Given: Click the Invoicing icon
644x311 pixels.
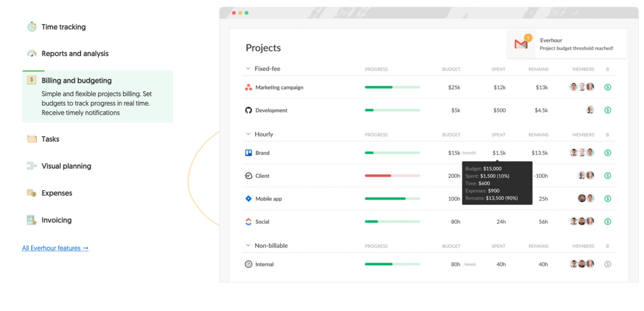Looking at the screenshot, I should pos(32,220).
